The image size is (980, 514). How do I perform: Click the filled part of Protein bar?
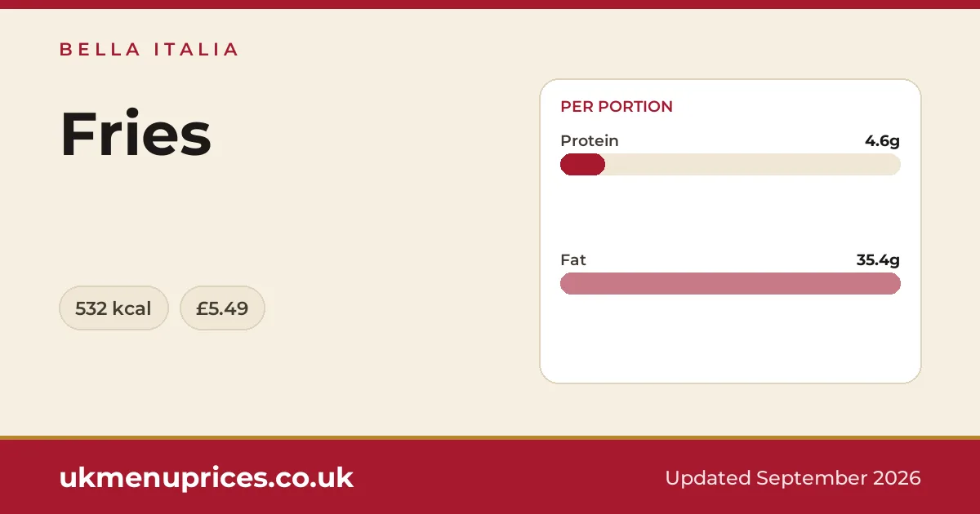(582, 165)
